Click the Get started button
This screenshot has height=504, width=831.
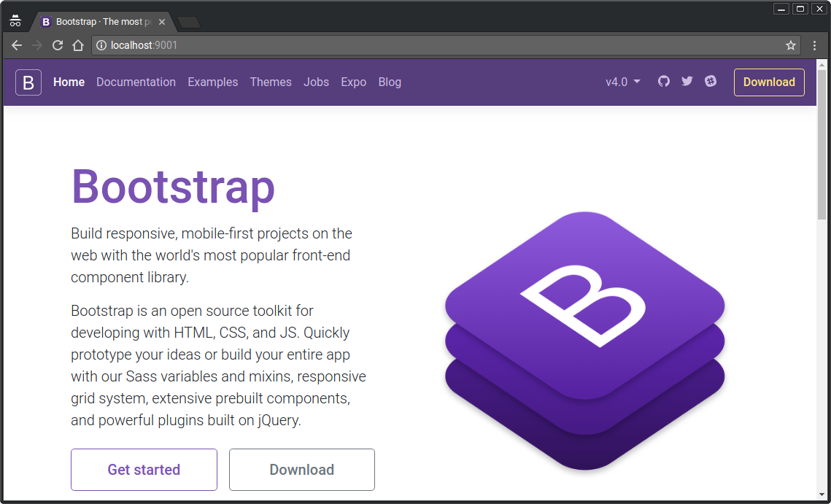click(144, 469)
